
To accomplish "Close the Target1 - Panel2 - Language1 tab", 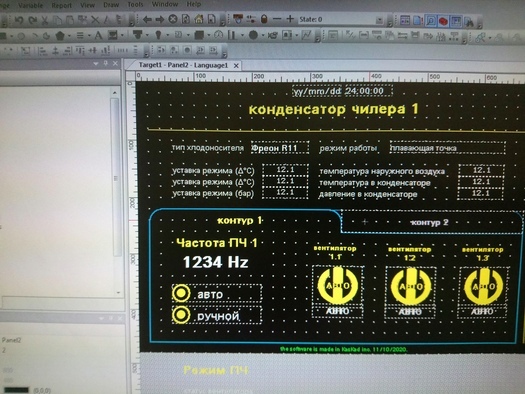I will 236,66.
